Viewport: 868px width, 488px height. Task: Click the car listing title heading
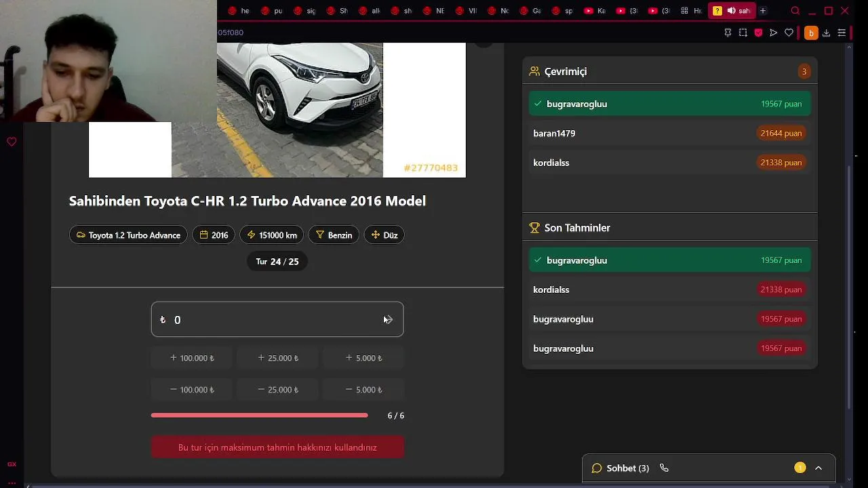[x=248, y=201]
